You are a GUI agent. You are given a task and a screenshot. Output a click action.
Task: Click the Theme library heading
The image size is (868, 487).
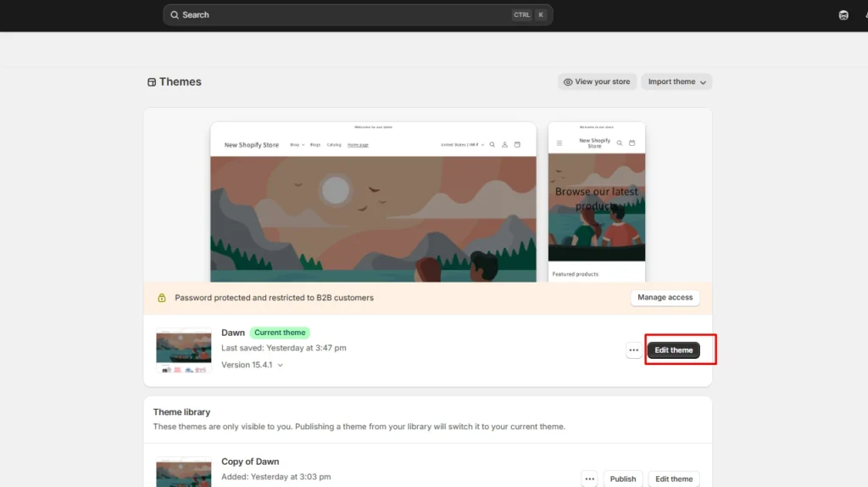pyautogui.click(x=181, y=412)
